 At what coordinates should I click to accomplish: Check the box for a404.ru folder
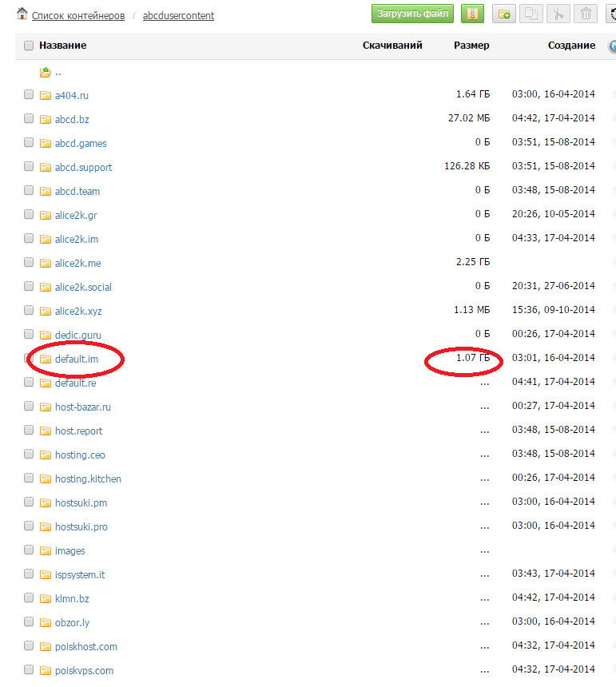point(29,95)
